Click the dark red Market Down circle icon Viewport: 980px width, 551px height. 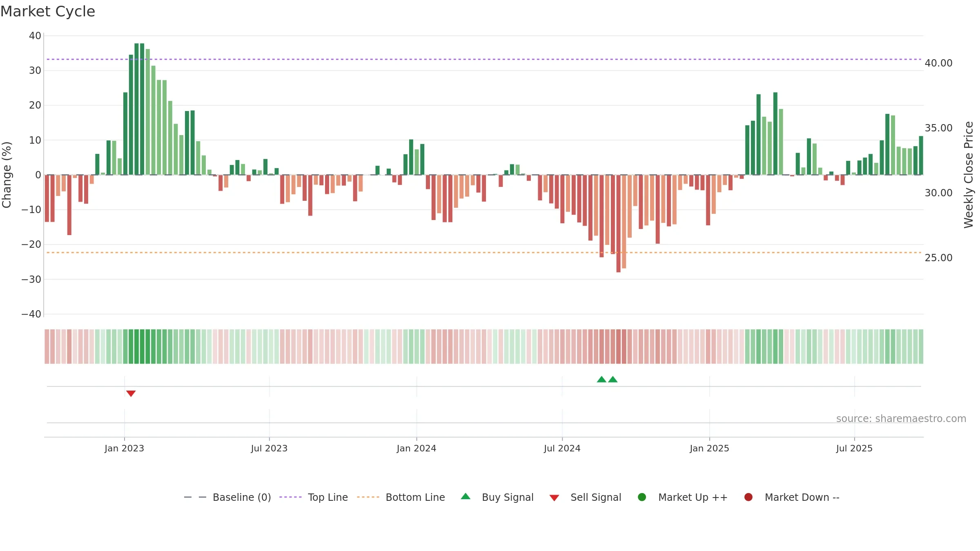[748, 497]
